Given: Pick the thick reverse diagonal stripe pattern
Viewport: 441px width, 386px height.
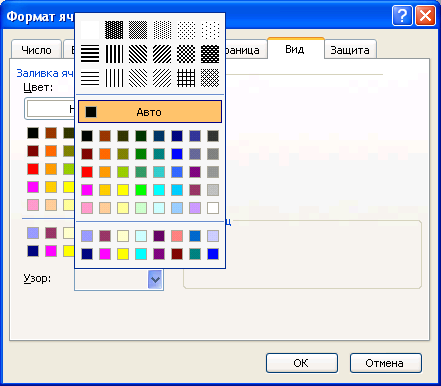Looking at the screenshot, I should pos(138,54).
